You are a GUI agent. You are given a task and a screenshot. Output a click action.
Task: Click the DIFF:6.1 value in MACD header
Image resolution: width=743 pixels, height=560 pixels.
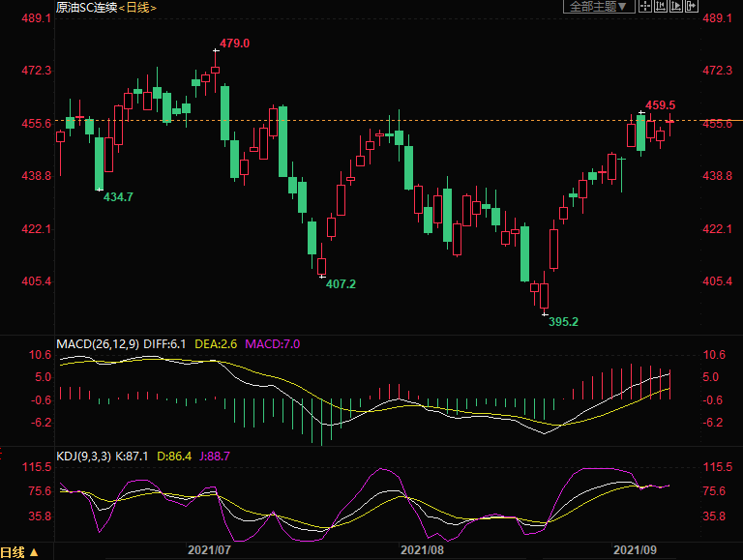tap(169, 343)
